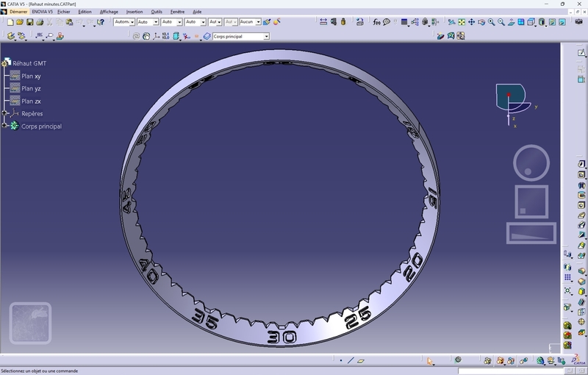Click the Zoom In magnifier icon
Image resolution: width=588 pixels, height=375 pixels.
pyautogui.click(x=492, y=22)
